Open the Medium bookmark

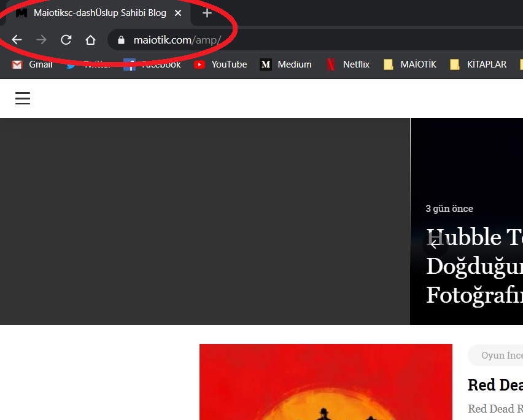[x=286, y=64]
